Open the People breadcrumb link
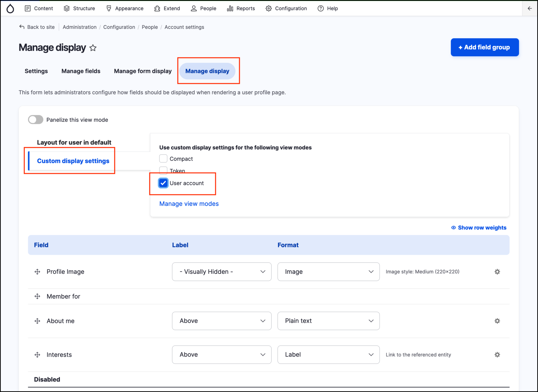This screenshot has height=392, width=538. click(x=150, y=27)
